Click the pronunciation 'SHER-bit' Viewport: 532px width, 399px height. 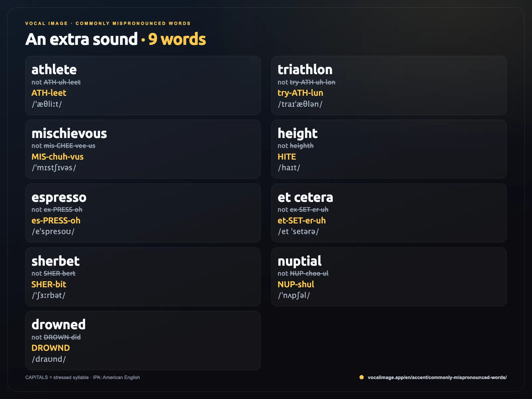pyautogui.click(x=49, y=284)
